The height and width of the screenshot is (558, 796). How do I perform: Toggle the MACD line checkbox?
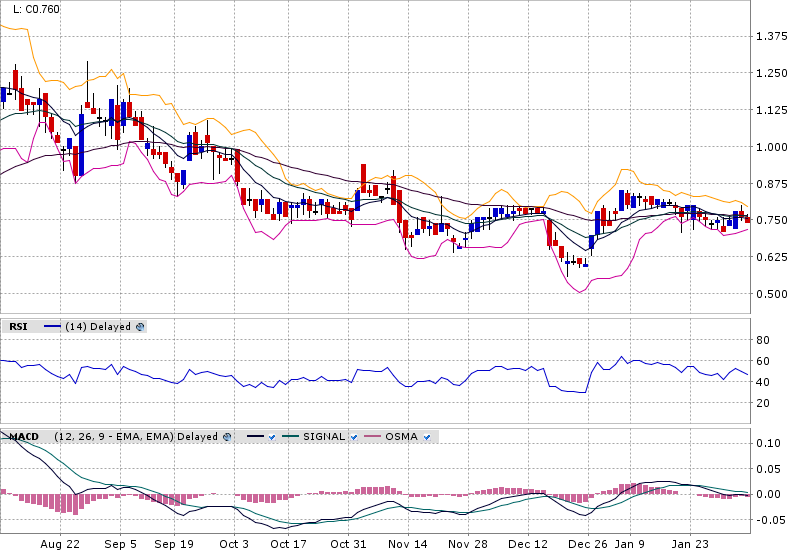[270, 437]
